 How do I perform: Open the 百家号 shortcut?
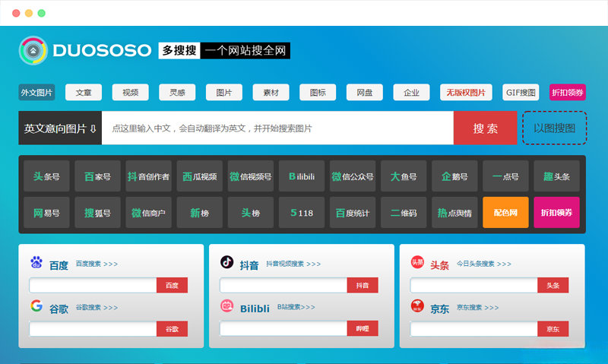coord(98,176)
